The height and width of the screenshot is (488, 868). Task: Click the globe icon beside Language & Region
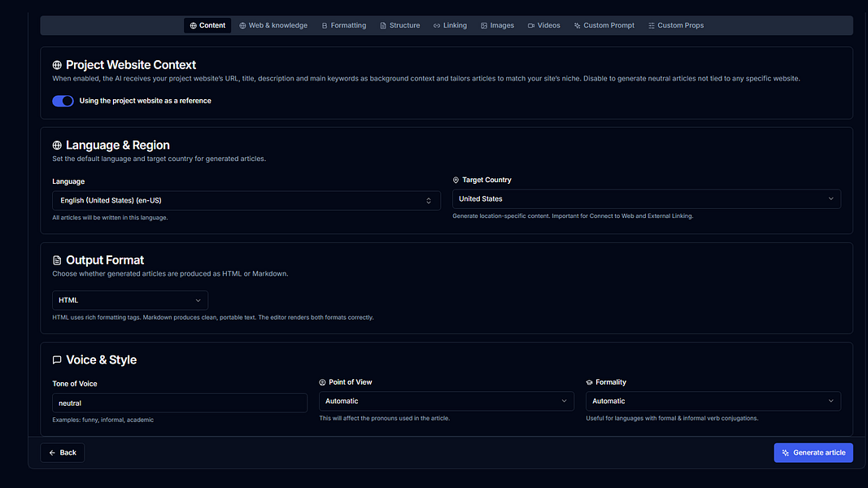click(57, 146)
